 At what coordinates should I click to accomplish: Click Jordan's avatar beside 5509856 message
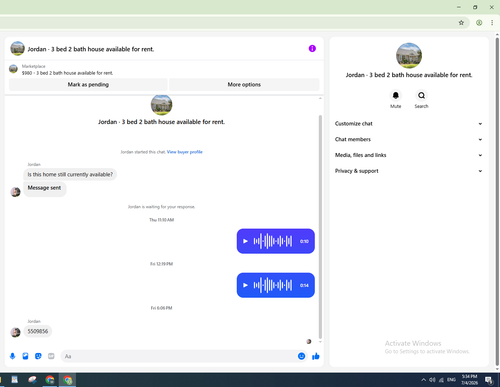pos(15,332)
